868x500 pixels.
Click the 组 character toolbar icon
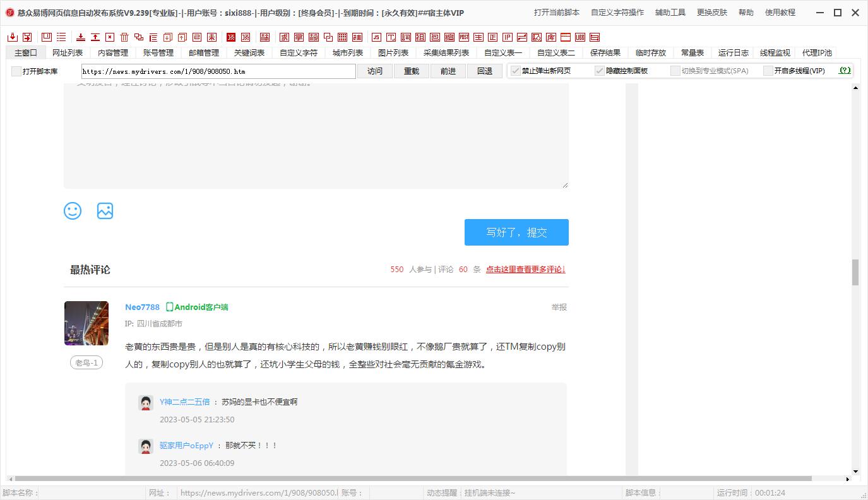point(420,37)
